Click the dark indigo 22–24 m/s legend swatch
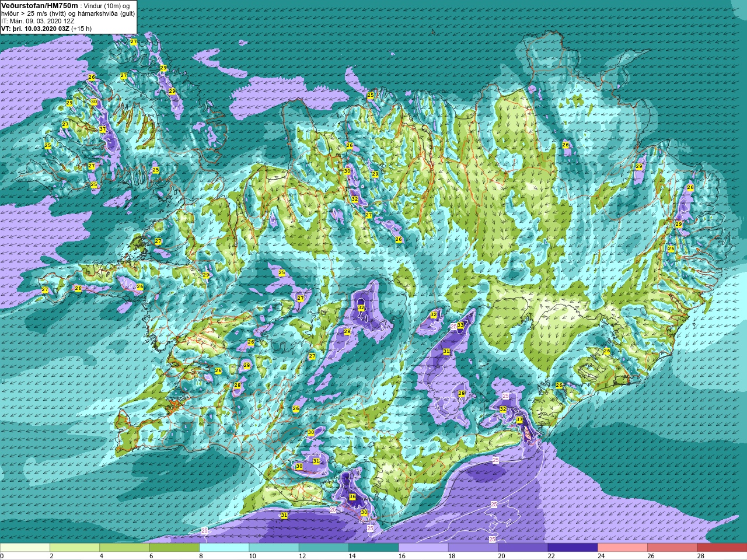This screenshot has height=560, width=747. [573, 548]
